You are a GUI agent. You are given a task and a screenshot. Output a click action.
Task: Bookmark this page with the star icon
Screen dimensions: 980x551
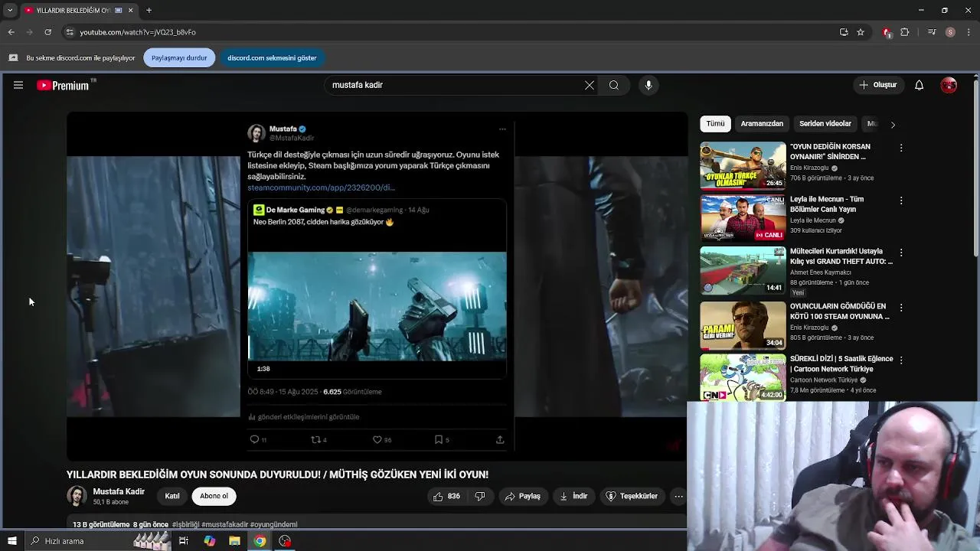(x=861, y=32)
